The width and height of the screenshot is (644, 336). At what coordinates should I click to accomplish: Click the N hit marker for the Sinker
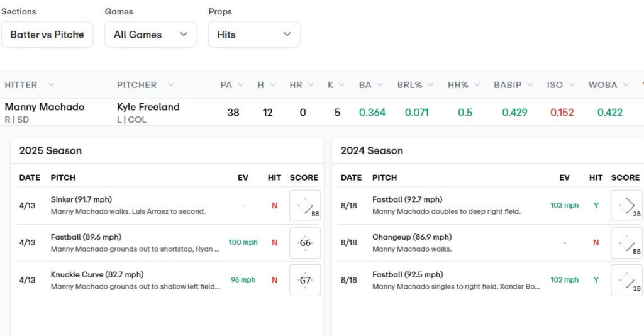tap(274, 205)
